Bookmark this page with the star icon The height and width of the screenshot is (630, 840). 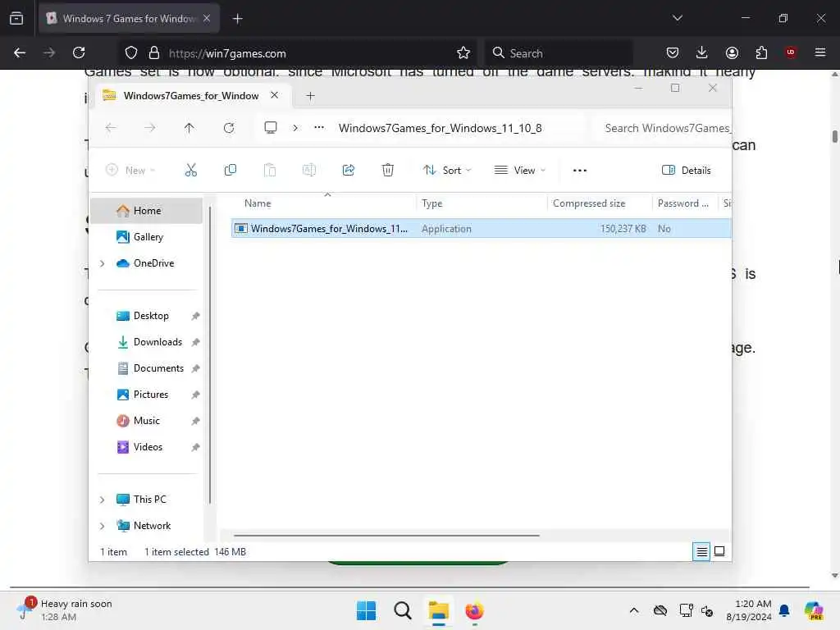point(463,52)
